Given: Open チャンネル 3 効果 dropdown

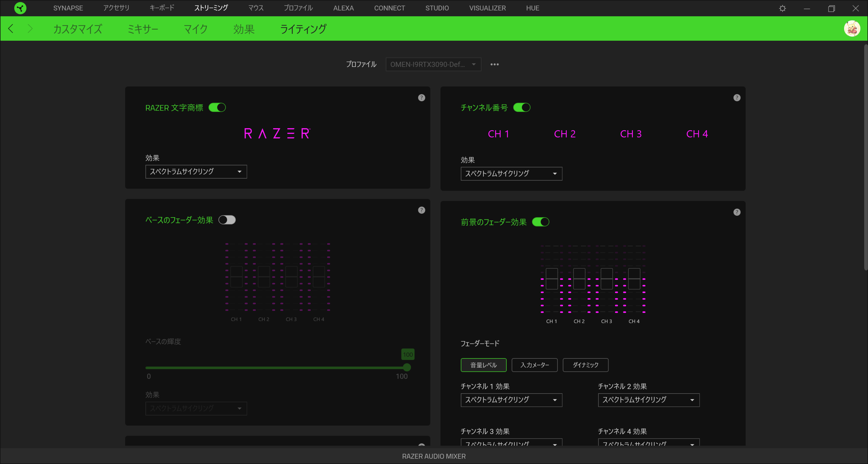Looking at the screenshot, I should (x=512, y=443).
